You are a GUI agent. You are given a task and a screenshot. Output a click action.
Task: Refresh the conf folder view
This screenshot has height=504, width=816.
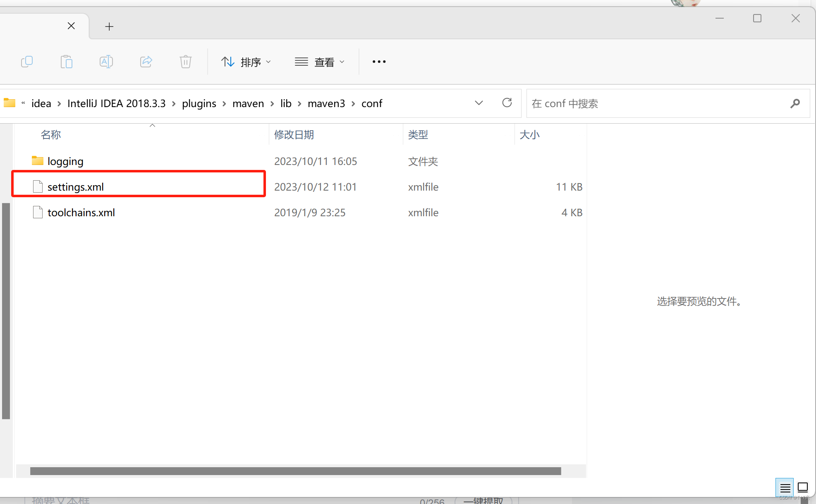507,103
